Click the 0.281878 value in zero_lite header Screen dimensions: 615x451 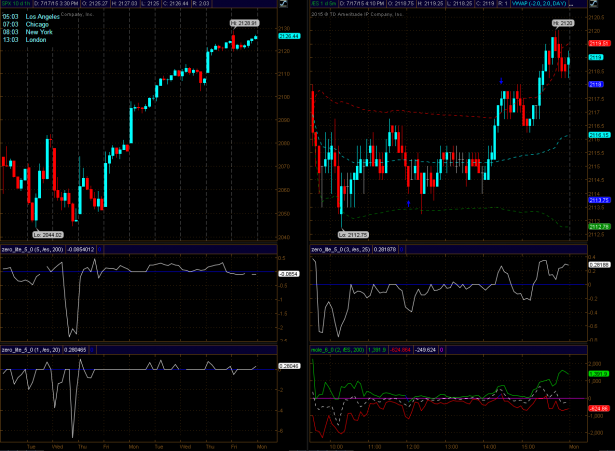(385, 249)
